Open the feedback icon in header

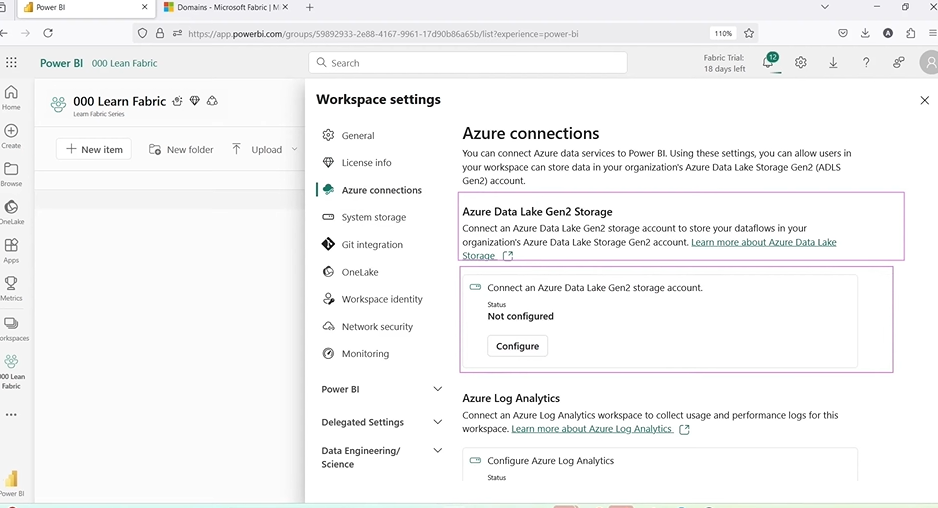pos(898,63)
